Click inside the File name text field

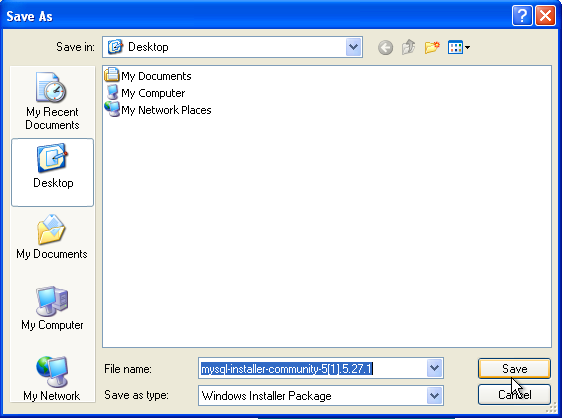pos(313,368)
